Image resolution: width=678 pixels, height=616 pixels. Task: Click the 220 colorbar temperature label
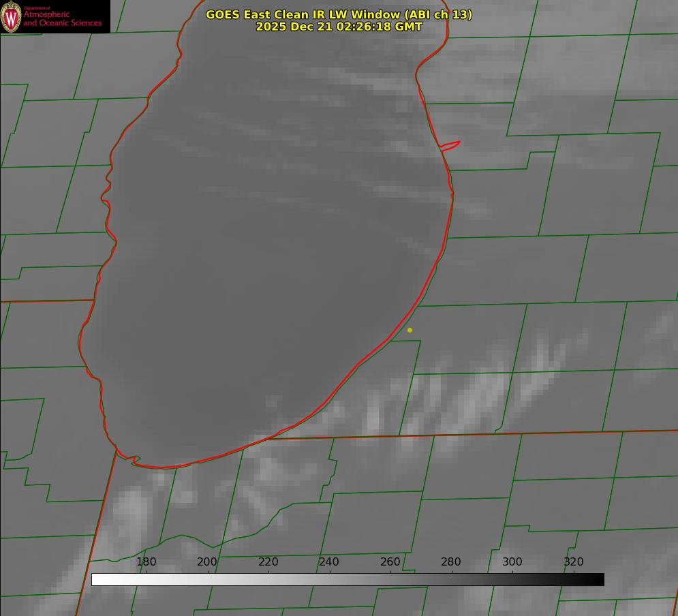click(x=268, y=562)
